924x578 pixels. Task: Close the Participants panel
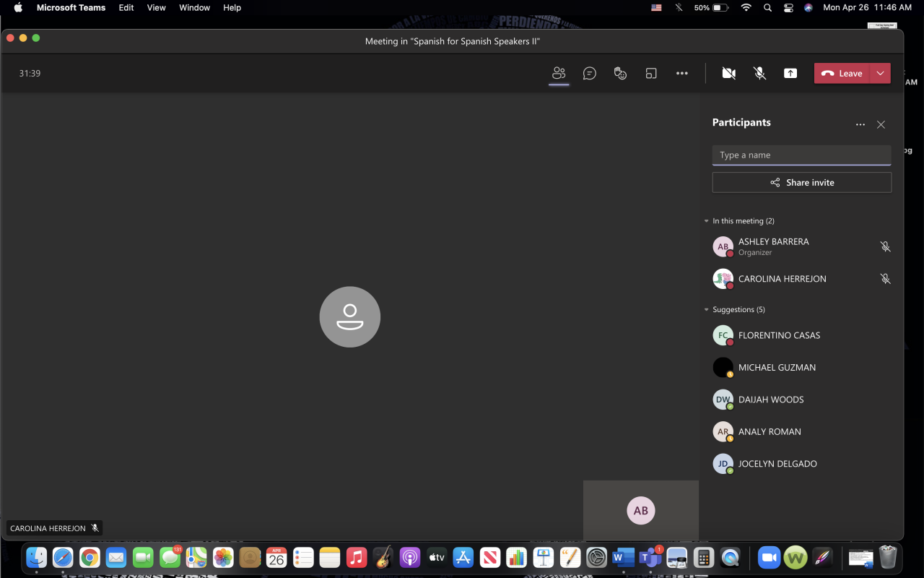tap(881, 124)
